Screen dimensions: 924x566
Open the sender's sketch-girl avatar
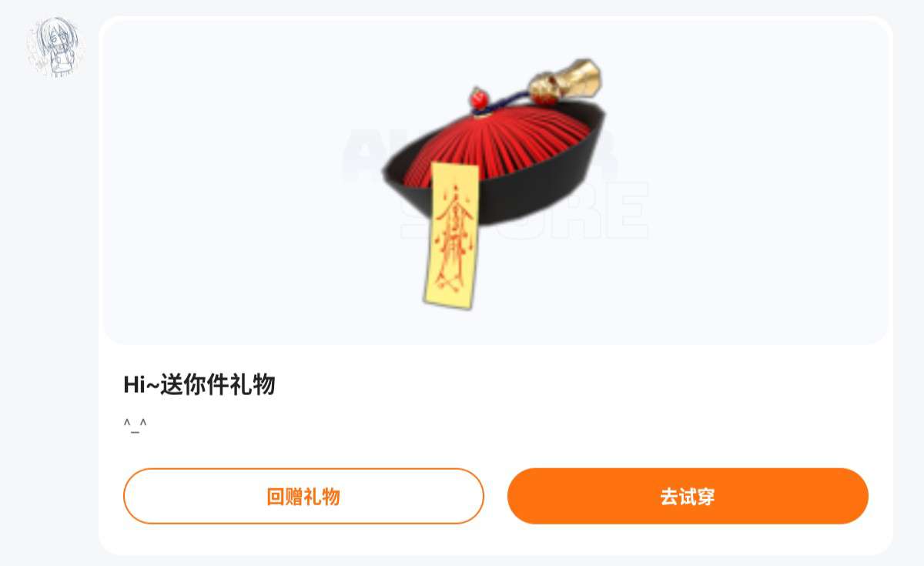tap(55, 48)
